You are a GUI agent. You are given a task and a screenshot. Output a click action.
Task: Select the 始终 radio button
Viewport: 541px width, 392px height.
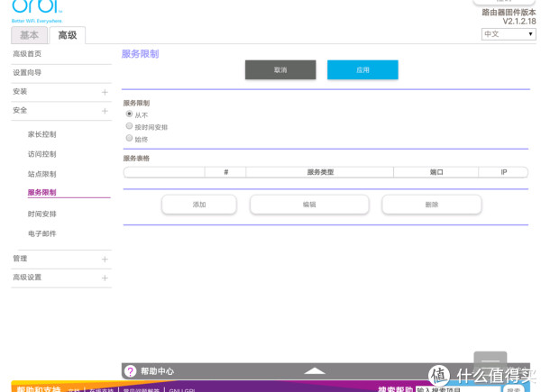tap(129, 138)
